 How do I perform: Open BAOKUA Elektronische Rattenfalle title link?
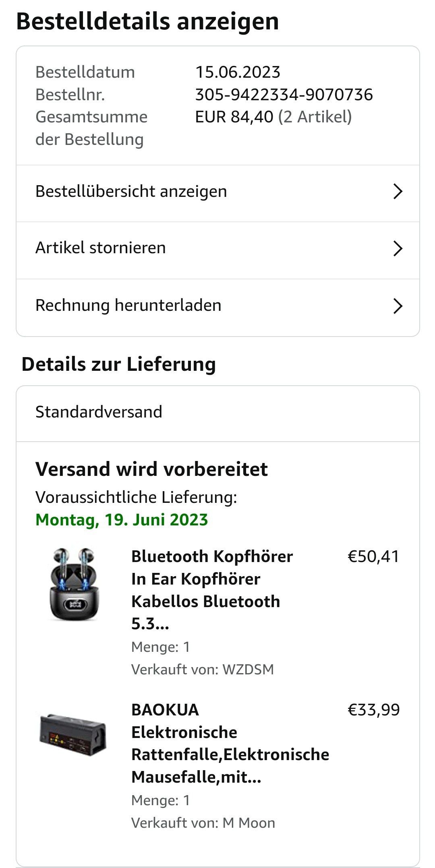coord(230,743)
